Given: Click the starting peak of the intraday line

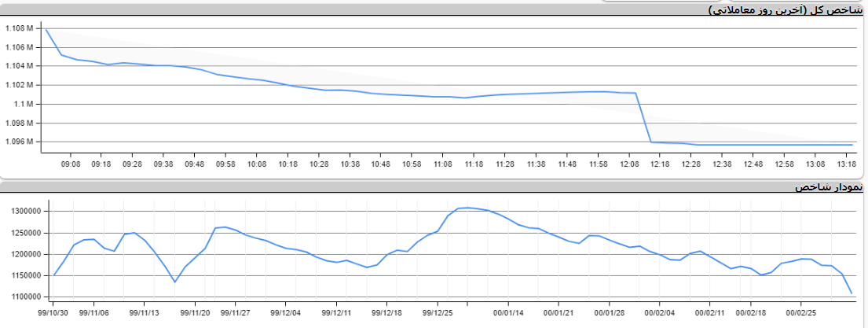Looking at the screenshot, I should click(46, 30).
